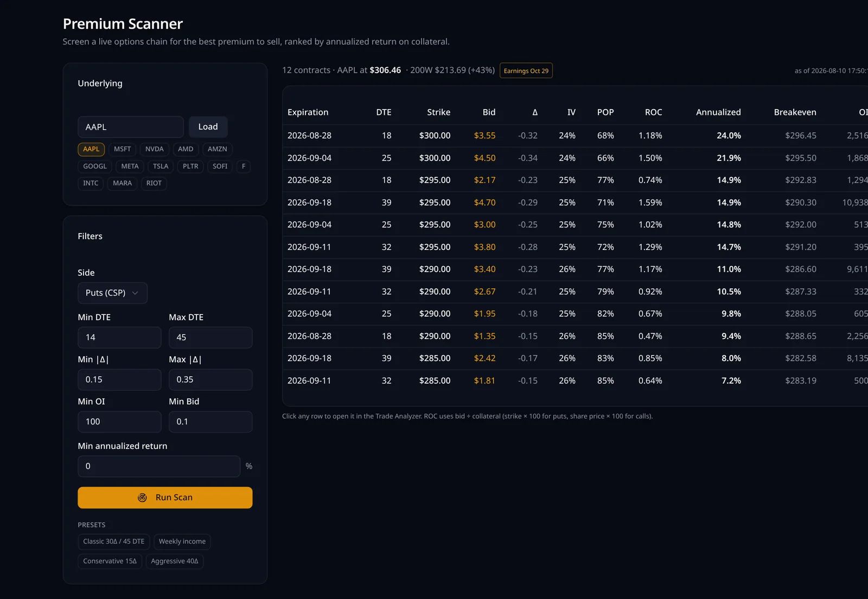Pick the INTC ticker chip
The width and height of the screenshot is (868, 599).
click(x=91, y=183)
